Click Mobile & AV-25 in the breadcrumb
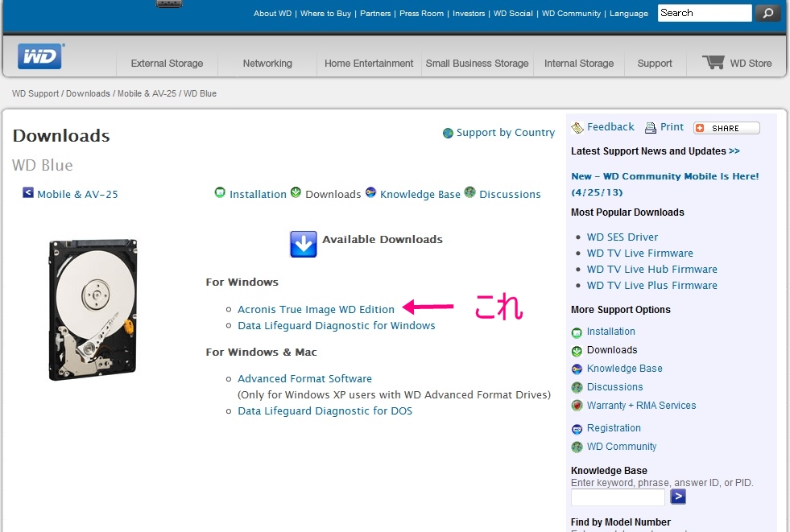The image size is (790, 532). pyautogui.click(x=147, y=93)
